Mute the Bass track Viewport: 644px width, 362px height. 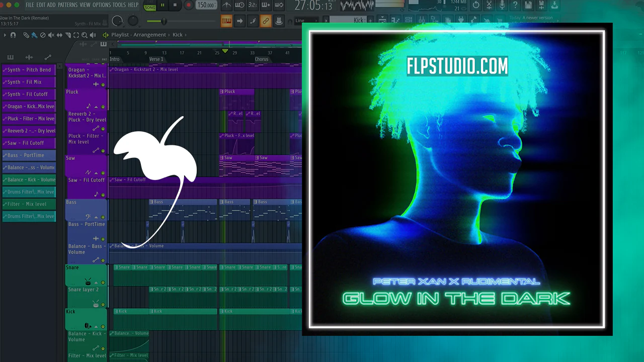(x=103, y=217)
